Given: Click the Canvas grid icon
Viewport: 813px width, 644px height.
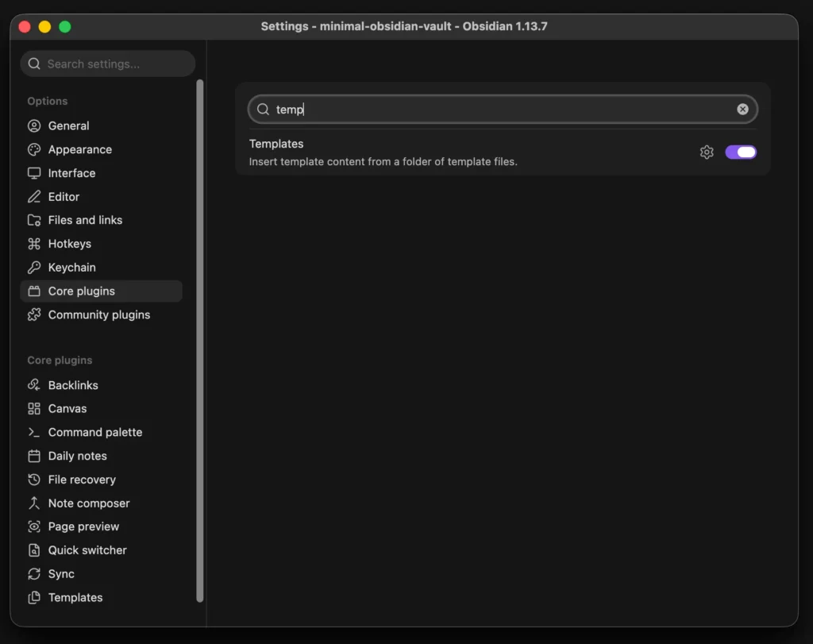Looking at the screenshot, I should tap(34, 409).
